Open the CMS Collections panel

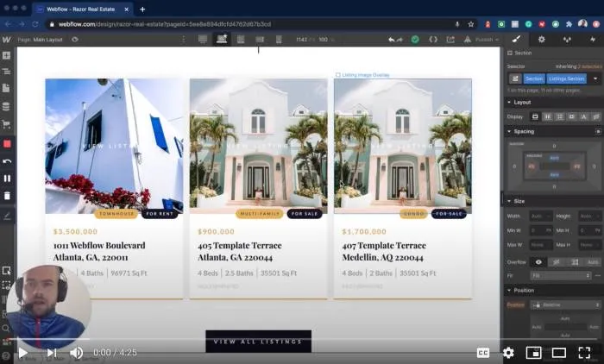6,106
